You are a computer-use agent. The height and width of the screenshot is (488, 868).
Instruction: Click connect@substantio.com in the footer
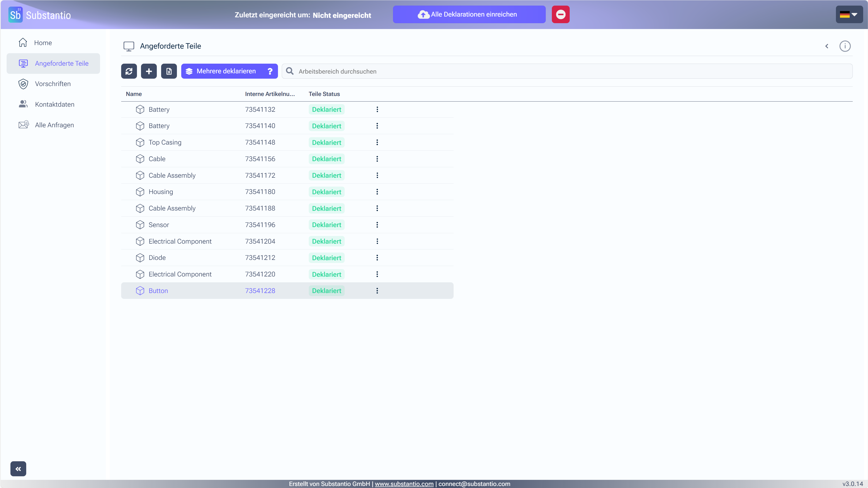(x=474, y=484)
